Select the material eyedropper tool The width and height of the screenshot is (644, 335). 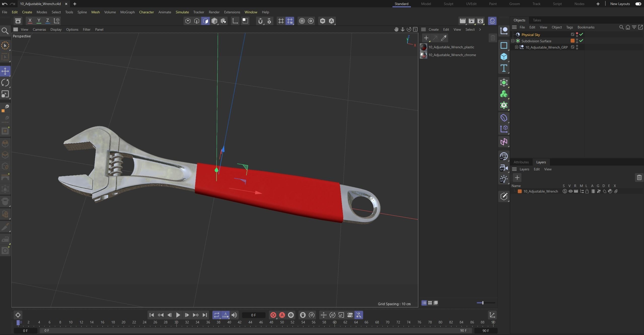click(444, 38)
